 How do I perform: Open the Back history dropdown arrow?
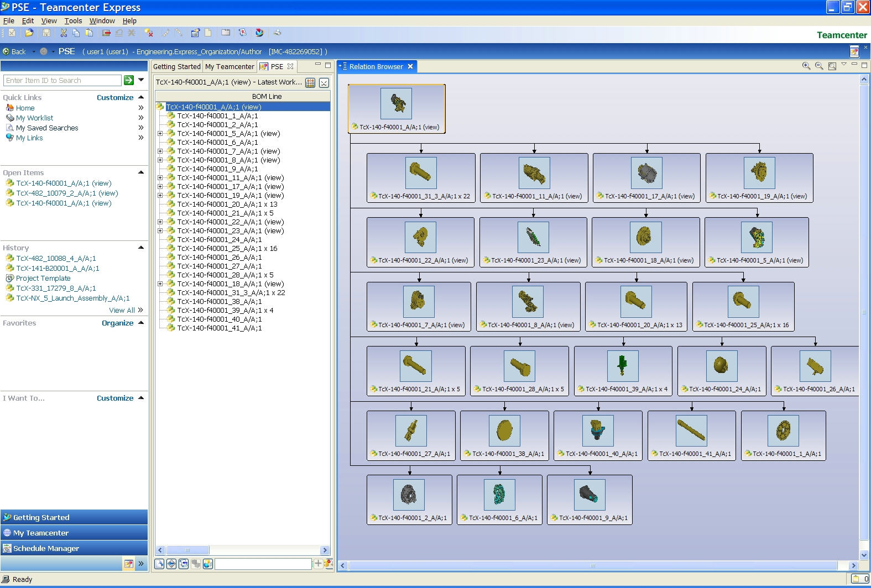pyautogui.click(x=33, y=51)
